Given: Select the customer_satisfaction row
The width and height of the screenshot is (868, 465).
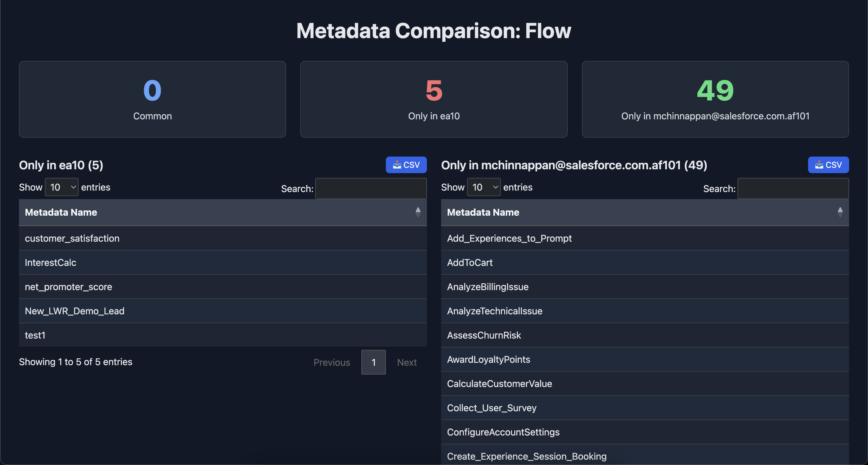Looking at the screenshot, I should coord(222,238).
